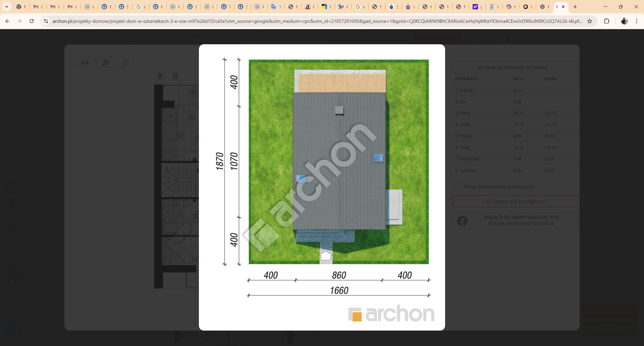Viewport: 644px width, 346px height.
Task: Click the Facebook group icon
Action: [462, 221]
